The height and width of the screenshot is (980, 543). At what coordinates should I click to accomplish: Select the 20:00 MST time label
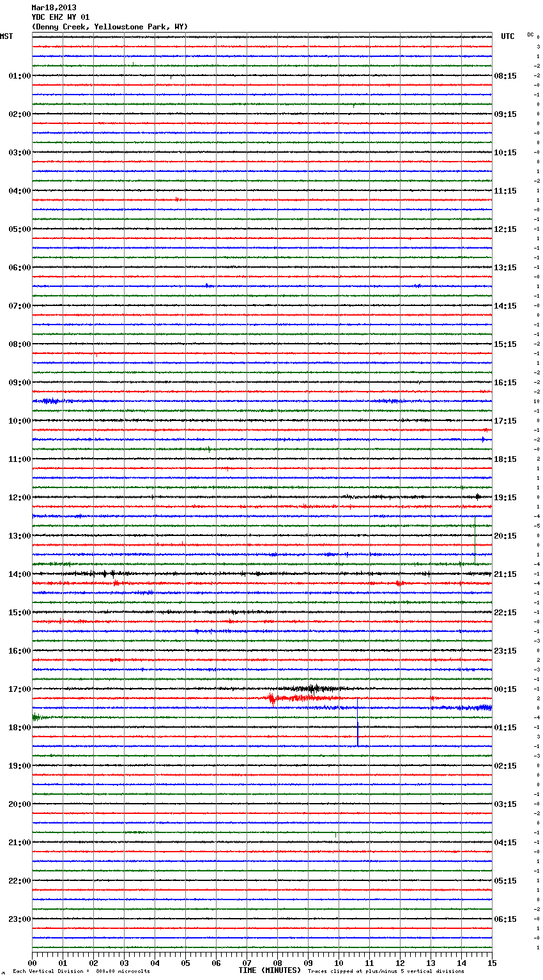coord(20,804)
